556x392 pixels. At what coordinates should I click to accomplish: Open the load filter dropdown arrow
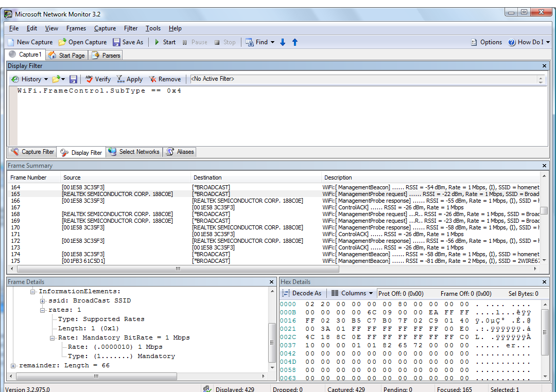tap(63, 79)
